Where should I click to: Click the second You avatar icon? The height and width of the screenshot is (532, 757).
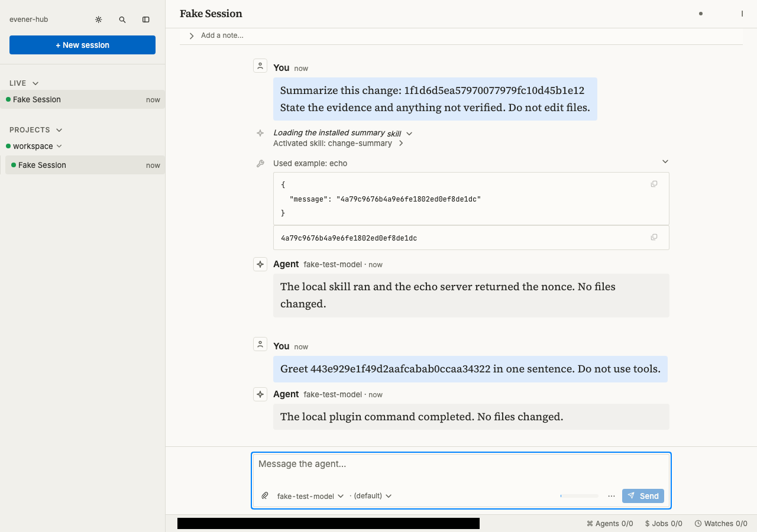coord(260,344)
